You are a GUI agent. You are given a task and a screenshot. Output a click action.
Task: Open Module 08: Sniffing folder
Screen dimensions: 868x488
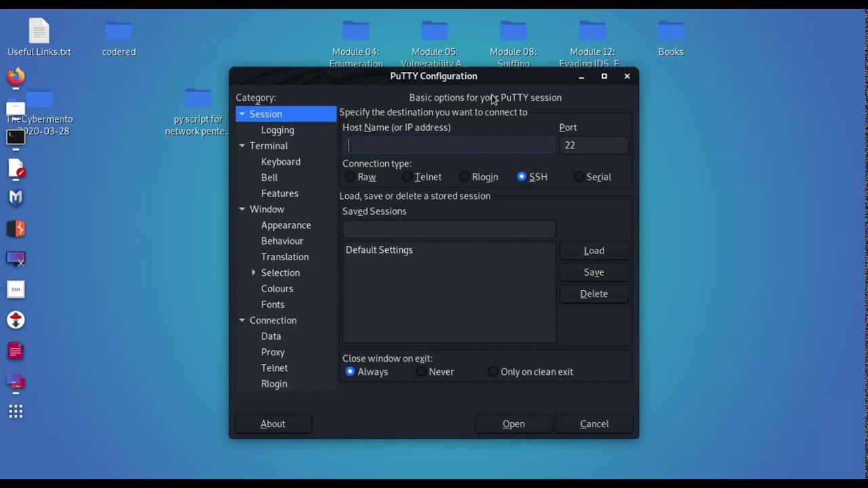pos(513,43)
